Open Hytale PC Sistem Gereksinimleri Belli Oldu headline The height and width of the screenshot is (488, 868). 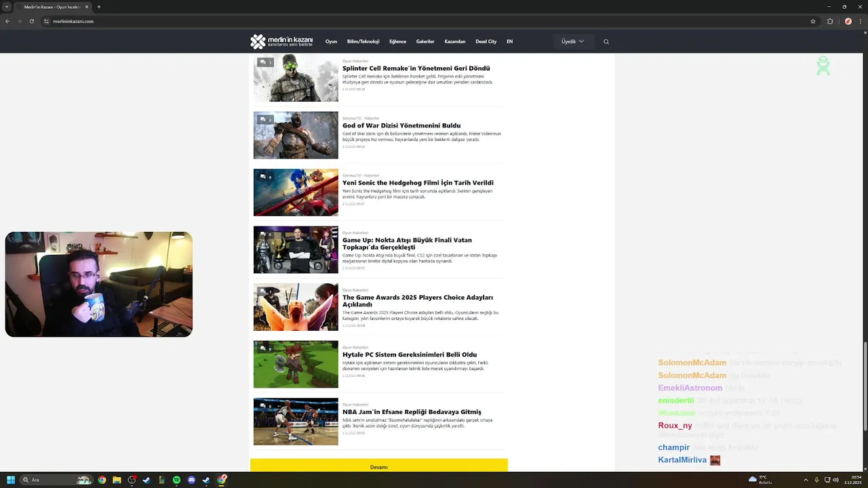[410, 354]
